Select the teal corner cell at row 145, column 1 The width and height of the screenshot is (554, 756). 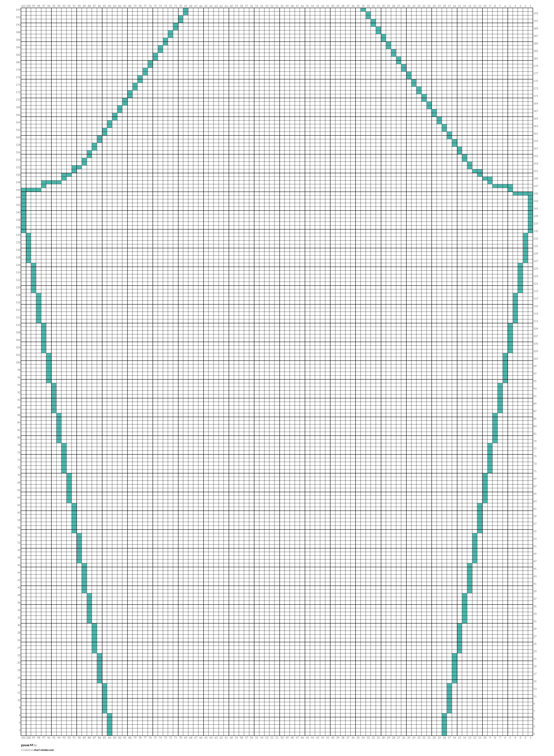tap(530, 193)
